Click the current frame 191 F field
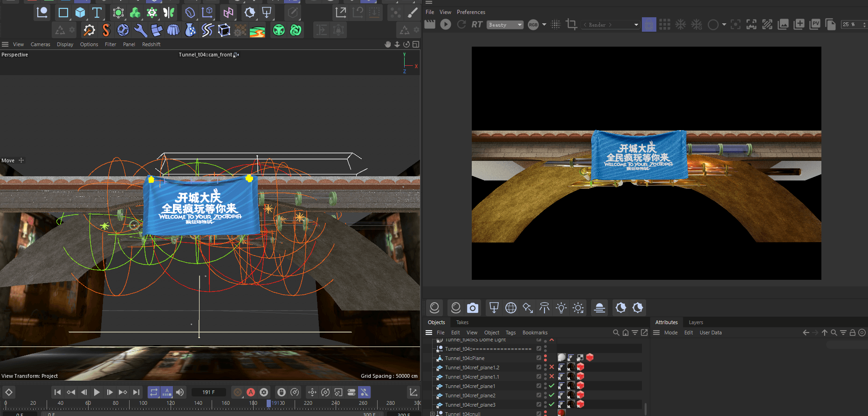Screen dimensions: 868x416 (208, 392)
